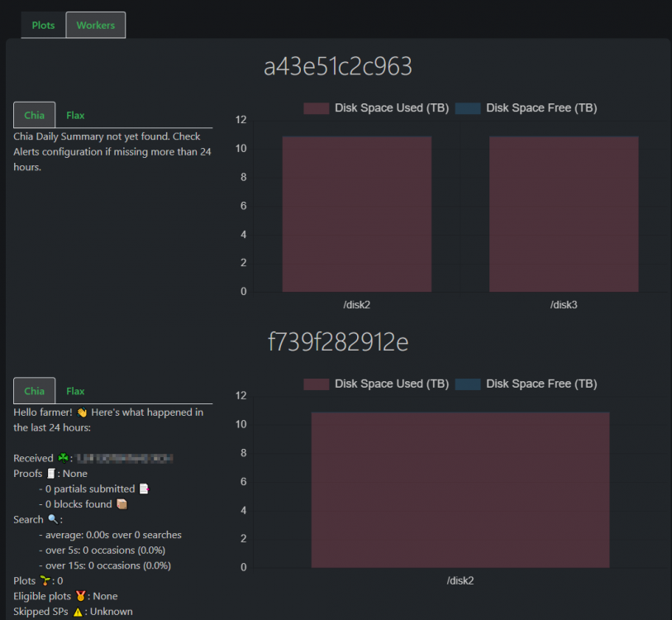The image size is (672, 620).
Task: Open Flax tab for worker f739f282912e
Action: coord(75,391)
